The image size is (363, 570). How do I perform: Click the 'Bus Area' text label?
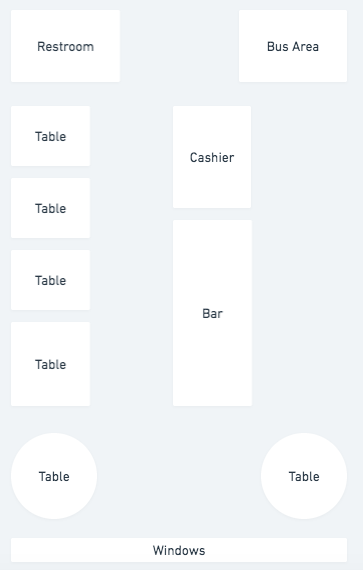coord(293,47)
